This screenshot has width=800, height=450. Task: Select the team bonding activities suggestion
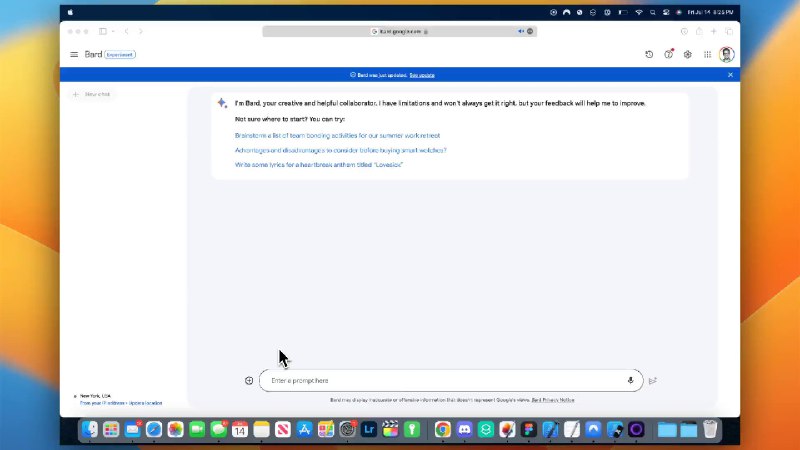[x=337, y=135]
